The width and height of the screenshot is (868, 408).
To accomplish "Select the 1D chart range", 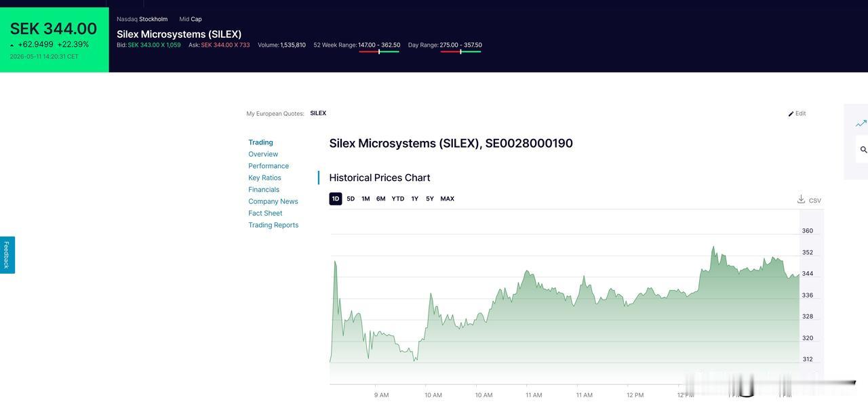I will [x=336, y=199].
